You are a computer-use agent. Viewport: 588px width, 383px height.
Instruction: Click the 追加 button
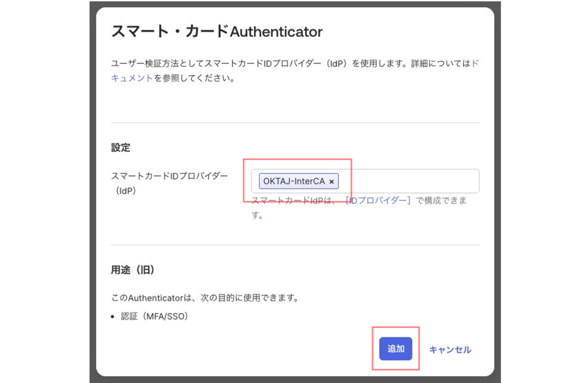pyautogui.click(x=396, y=349)
